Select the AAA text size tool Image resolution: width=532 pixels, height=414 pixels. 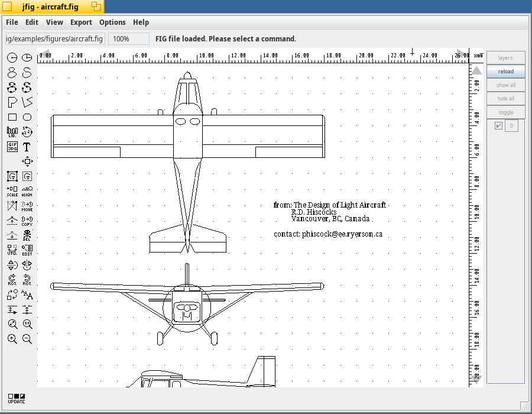coord(27,295)
